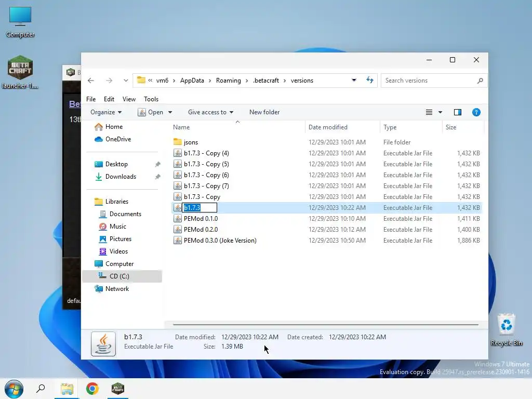Screen dimensions: 532x399
Task: Sort by Type column header
Action: 390,127
